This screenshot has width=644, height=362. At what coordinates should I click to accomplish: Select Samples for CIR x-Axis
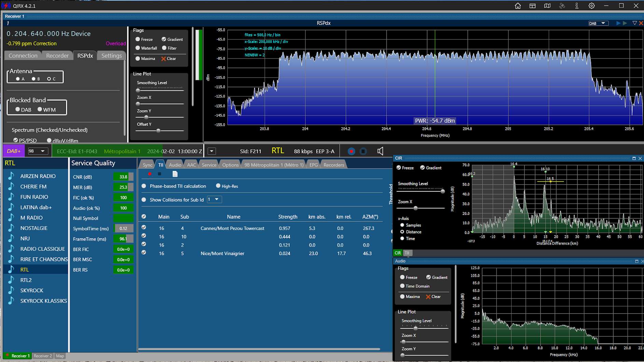coord(402,225)
